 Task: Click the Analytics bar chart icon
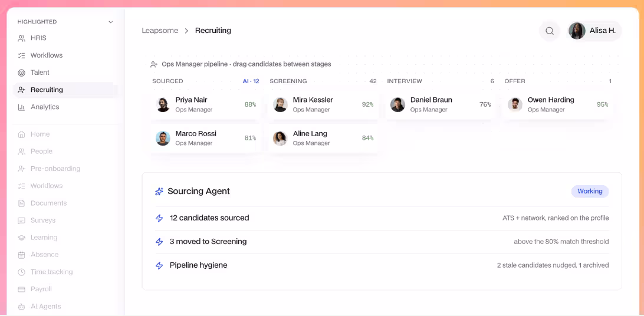tap(22, 107)
